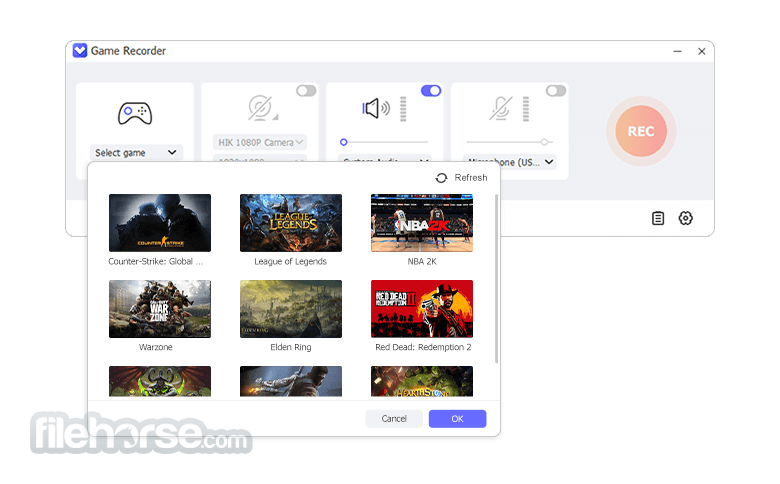Click the game controller icon

[x=135, y=113]
